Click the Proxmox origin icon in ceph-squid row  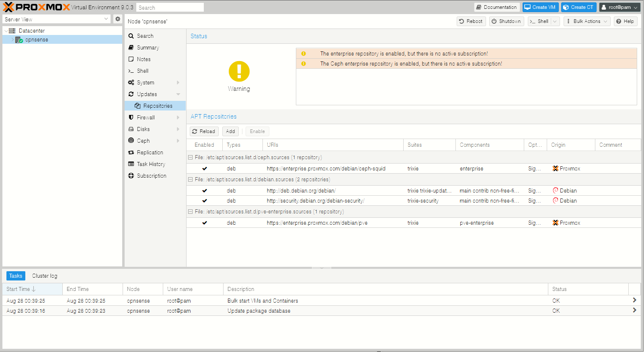[x=556, y=168]
